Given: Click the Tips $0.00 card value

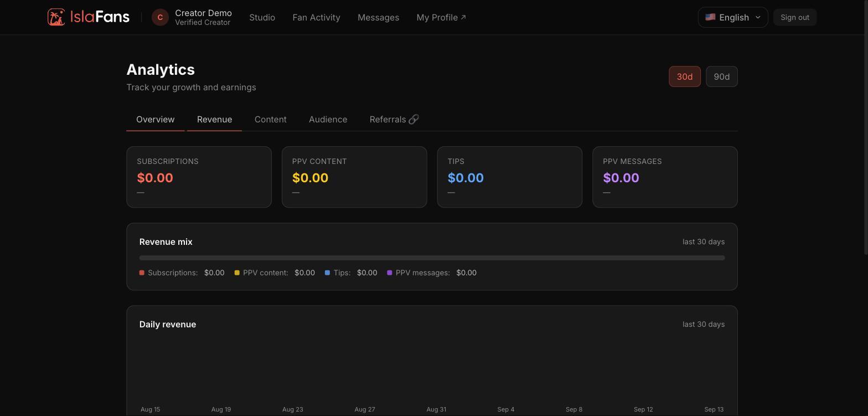Looking at the screenshot, I should point(466,178).
